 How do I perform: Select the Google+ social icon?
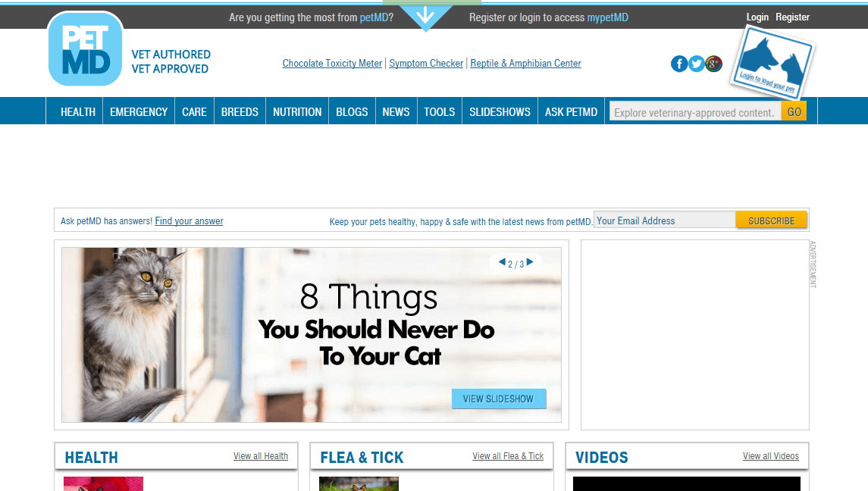713,64
